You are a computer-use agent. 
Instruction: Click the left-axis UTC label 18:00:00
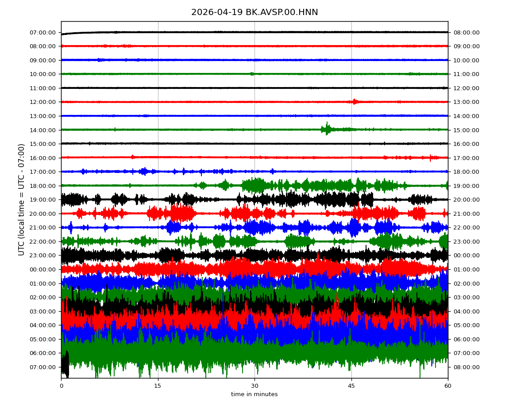43,186
